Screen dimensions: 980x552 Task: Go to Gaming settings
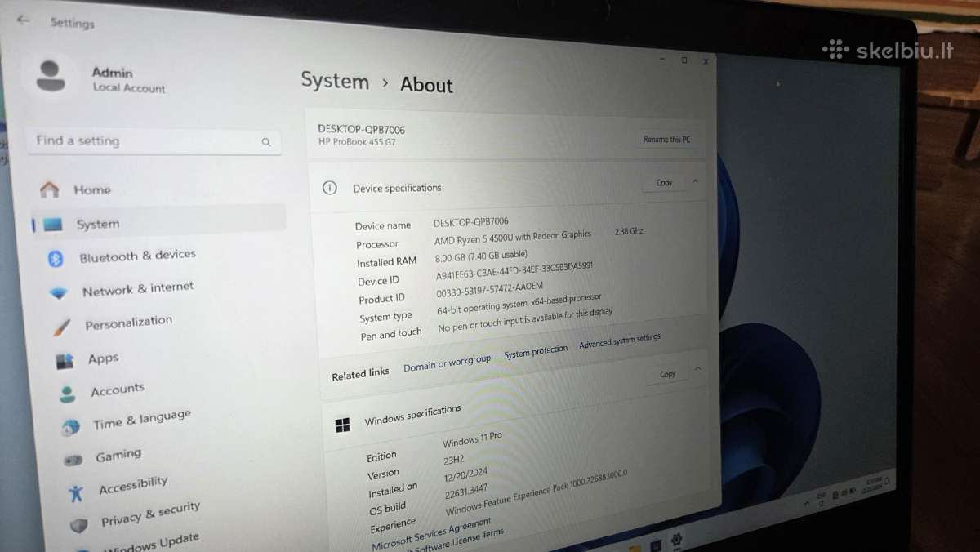[x=118, y=456]
